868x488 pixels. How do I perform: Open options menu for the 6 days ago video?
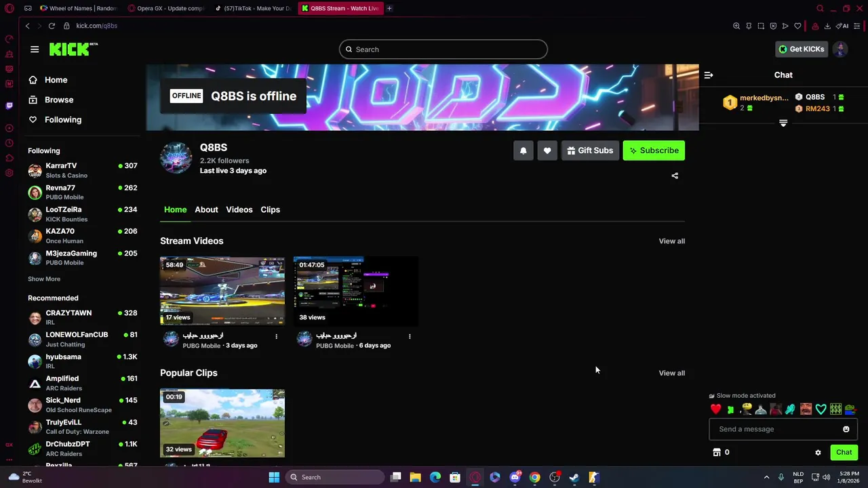click(410, 336)
